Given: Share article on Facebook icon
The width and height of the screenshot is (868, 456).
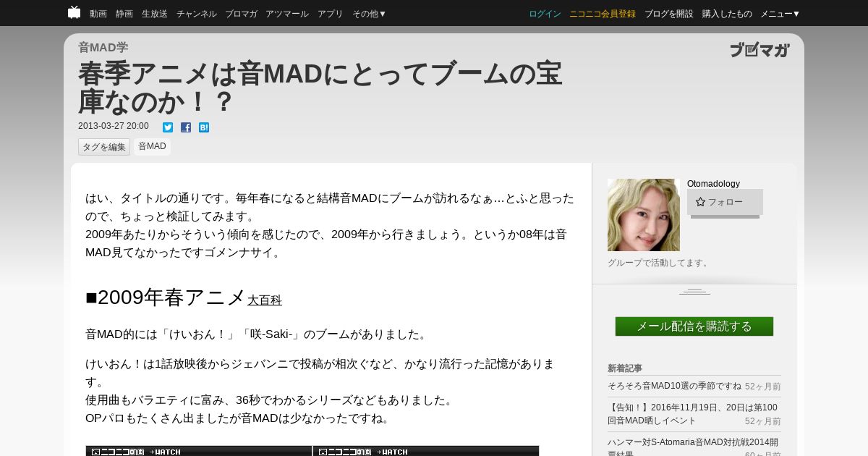Looking at the screenshot, I should click(186, 127).
